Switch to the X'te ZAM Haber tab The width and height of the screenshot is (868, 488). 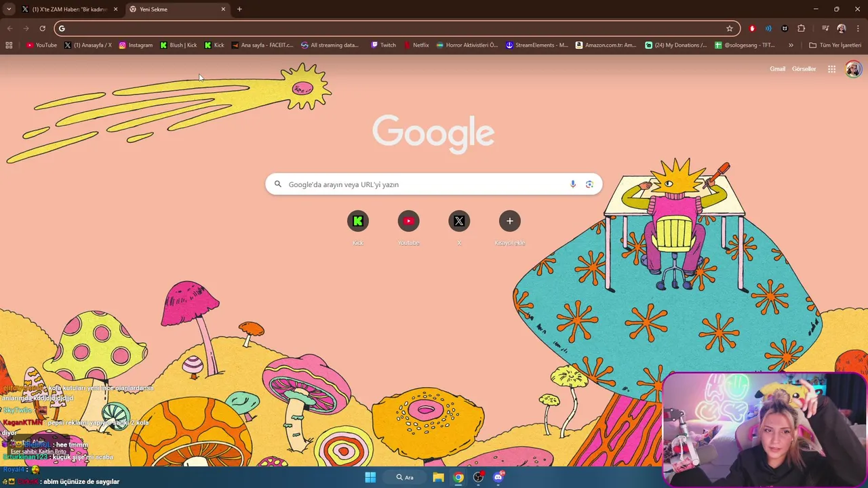(70, 9)
